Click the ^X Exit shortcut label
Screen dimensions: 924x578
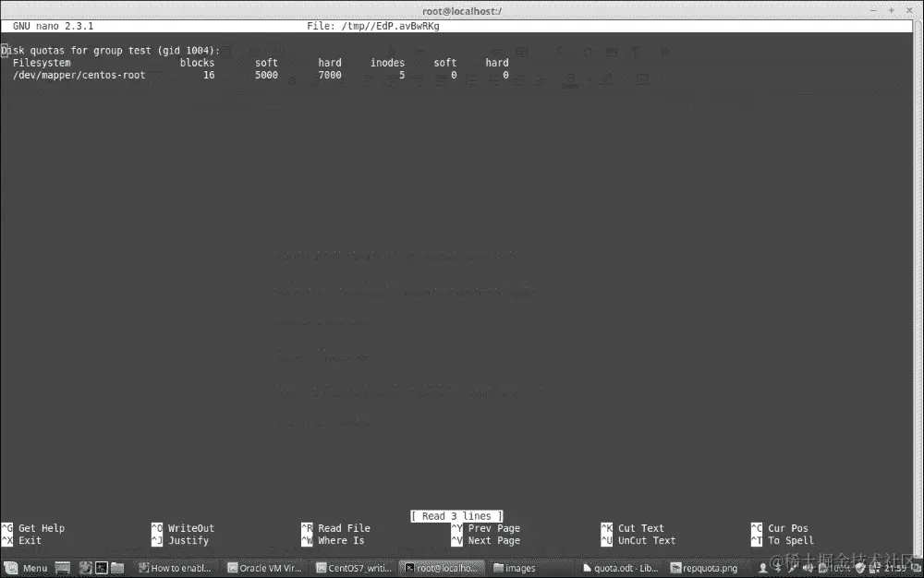[21, 540]
